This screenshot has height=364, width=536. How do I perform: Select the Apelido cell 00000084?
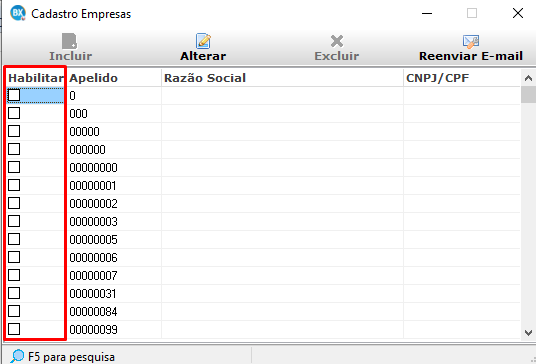[x=93, y=312]
